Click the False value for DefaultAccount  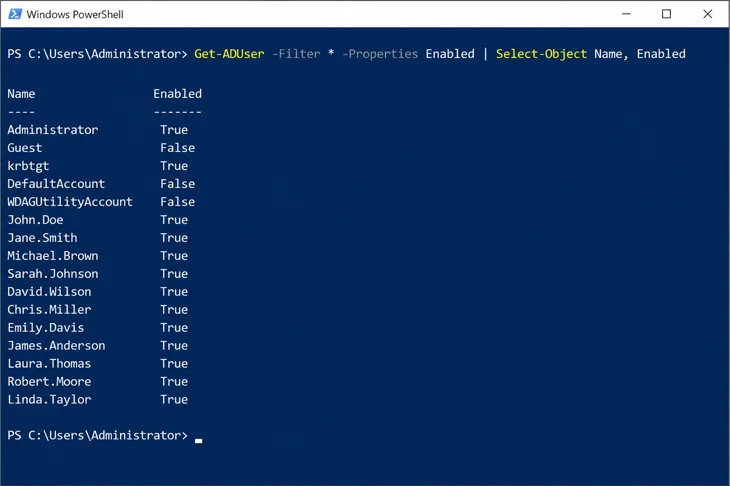(x=177, y=183)
